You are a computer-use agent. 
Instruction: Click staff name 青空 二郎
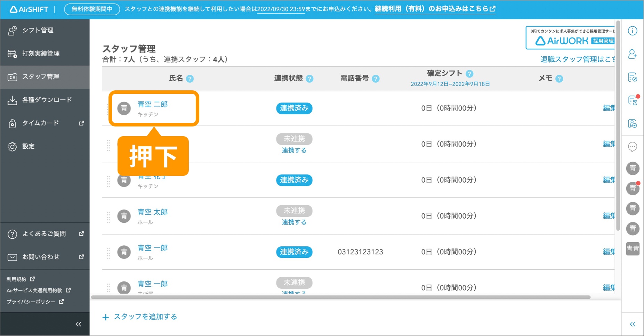[152, 104]
